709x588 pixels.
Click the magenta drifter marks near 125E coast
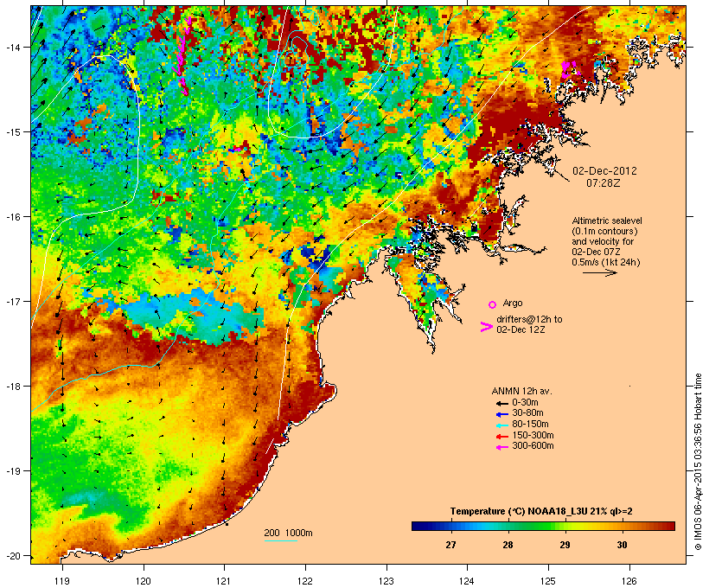(x=570, y=69)
